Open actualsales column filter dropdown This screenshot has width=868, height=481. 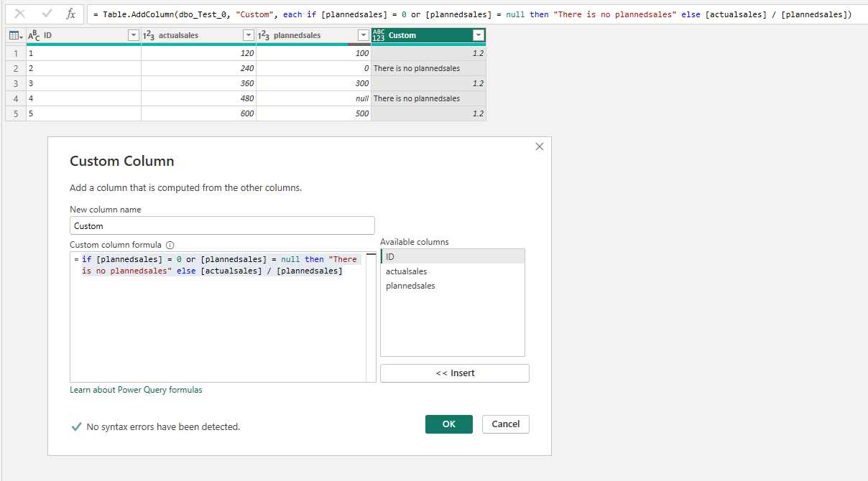(248, 35)
